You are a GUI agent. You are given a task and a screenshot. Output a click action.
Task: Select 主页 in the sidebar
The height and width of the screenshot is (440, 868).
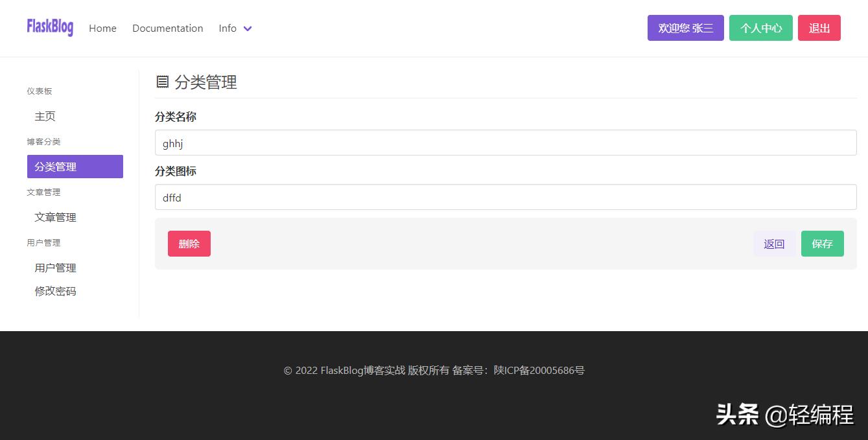(x=45, y=116)
